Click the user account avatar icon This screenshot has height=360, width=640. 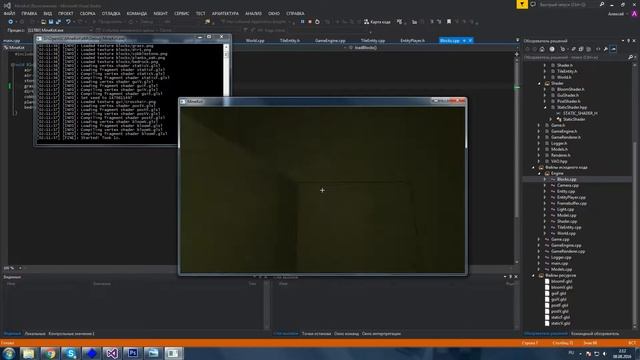point(634,13)
